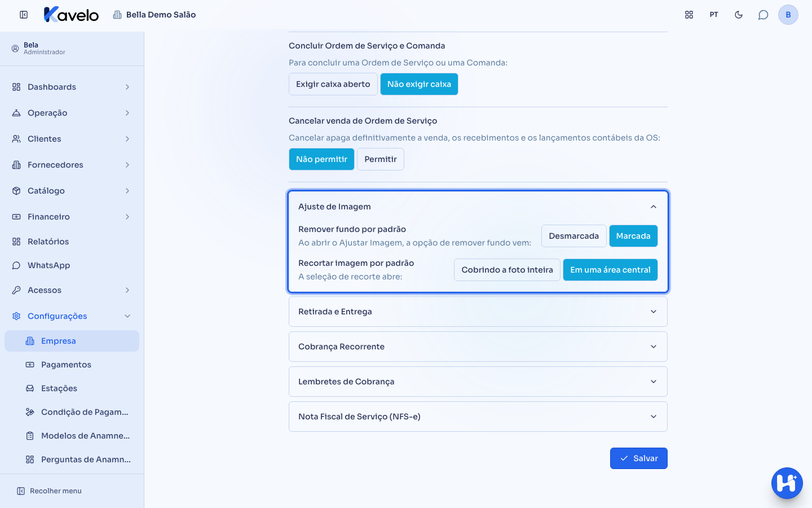Open Condição de Pagamento menu item

(72, 412)
